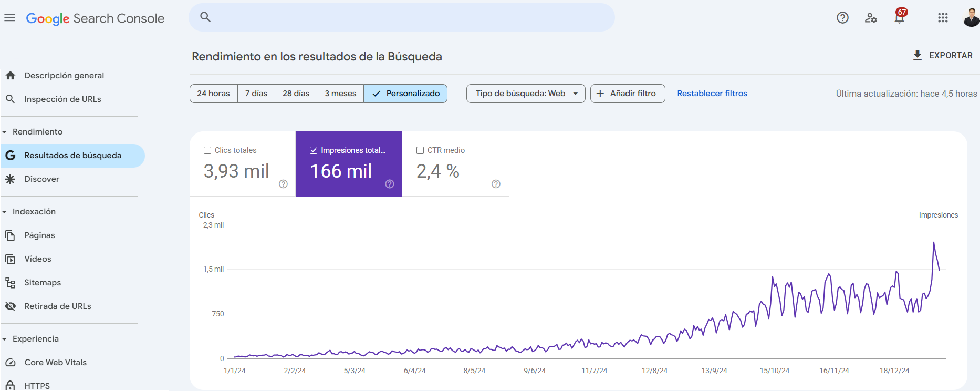Screen dimensions: 980x391
Task: Collapse the Rendimiento sidebar section
Action: (5, 132)
